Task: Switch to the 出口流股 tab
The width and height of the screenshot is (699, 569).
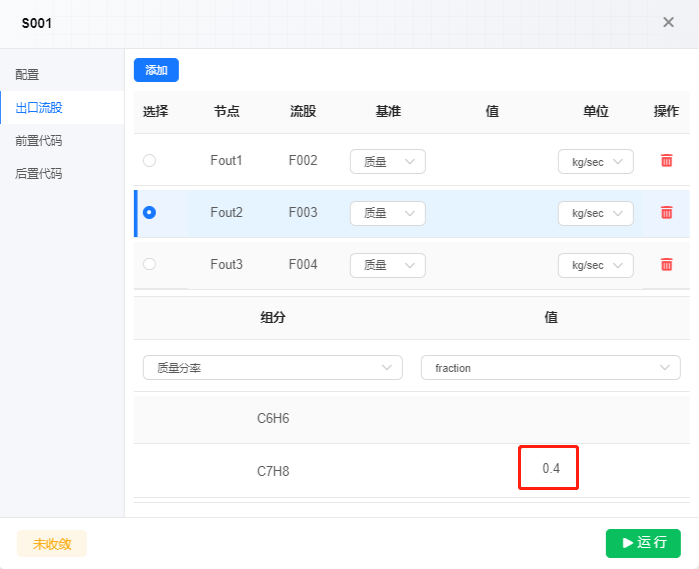Action: [62, 107]
